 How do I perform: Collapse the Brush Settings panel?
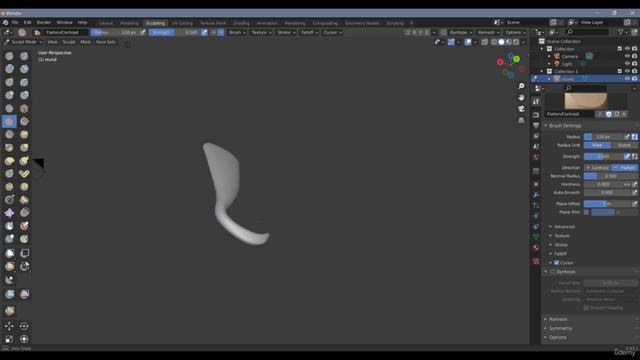564,125
